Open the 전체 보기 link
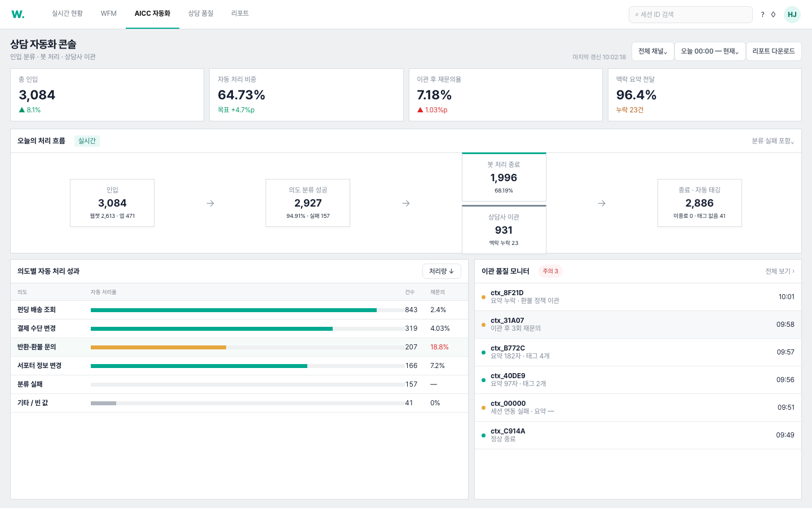Viewport: 812px width, 508px height. pyautogui.click(x=780, y=271)
